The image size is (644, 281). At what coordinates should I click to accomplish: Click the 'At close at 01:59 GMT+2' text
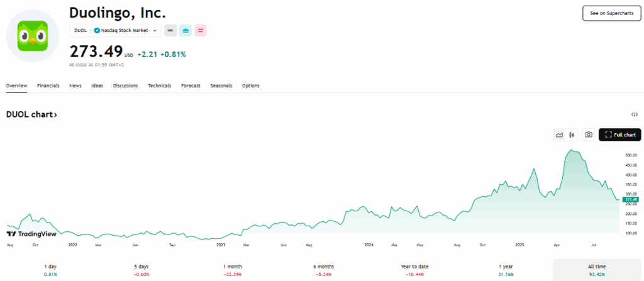click(x=96, y=65)
